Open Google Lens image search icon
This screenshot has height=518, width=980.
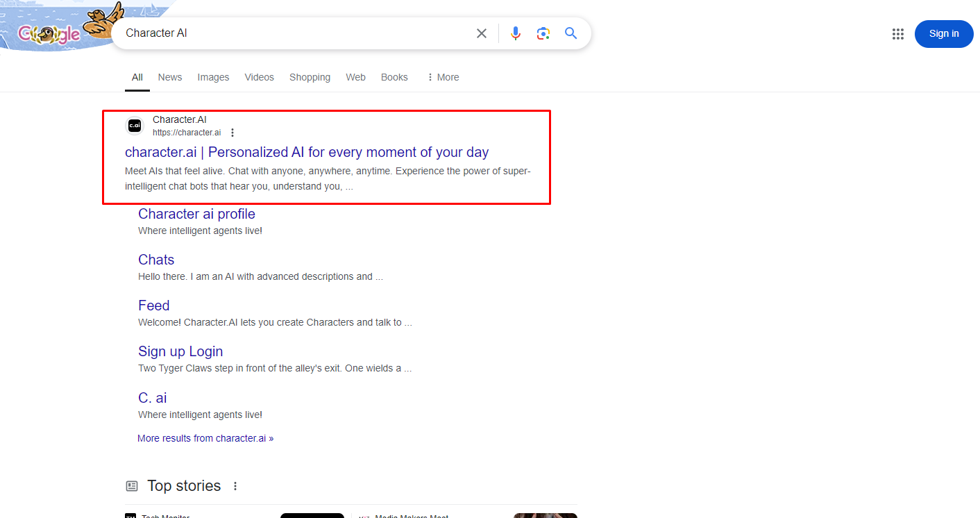543,33
